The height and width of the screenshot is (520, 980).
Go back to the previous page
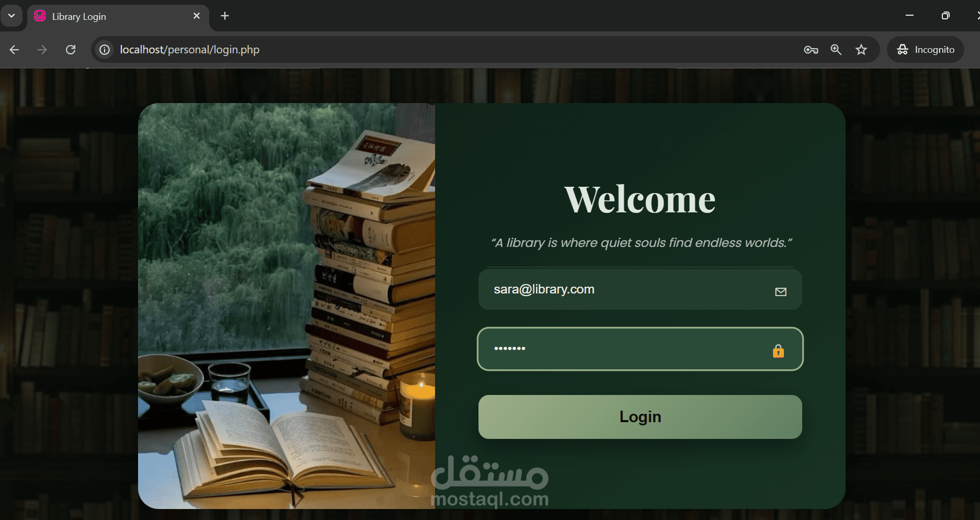(x=14, y=50)
